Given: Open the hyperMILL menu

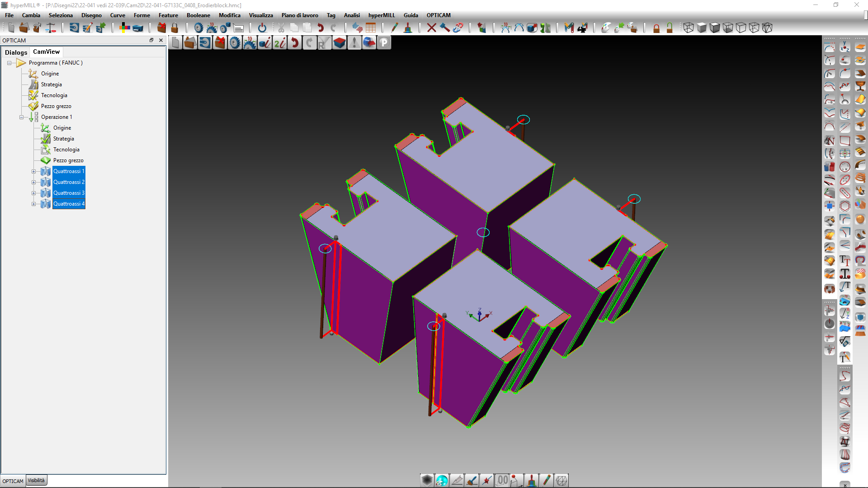Looking at the screenshot, I should (x=382, y=15).
